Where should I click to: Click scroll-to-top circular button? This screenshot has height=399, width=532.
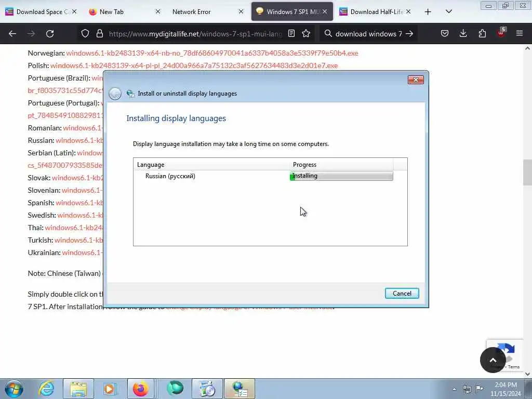click(493, 361)
